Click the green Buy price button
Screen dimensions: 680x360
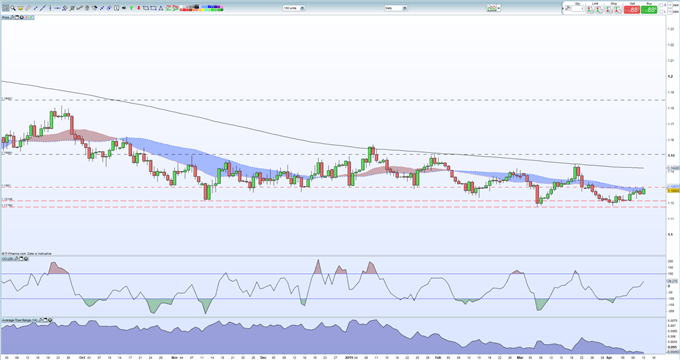tap(649, 10)
